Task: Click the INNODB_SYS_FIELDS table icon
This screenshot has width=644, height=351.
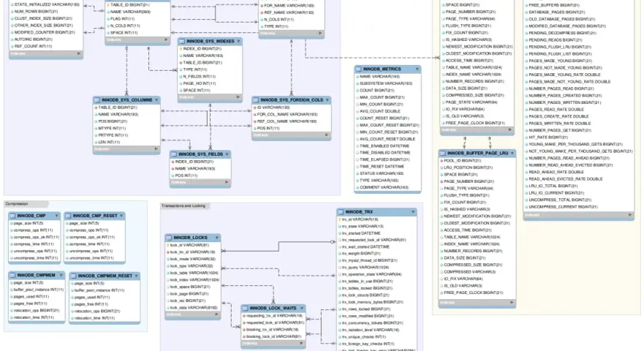Action: [x=174, y=154]
